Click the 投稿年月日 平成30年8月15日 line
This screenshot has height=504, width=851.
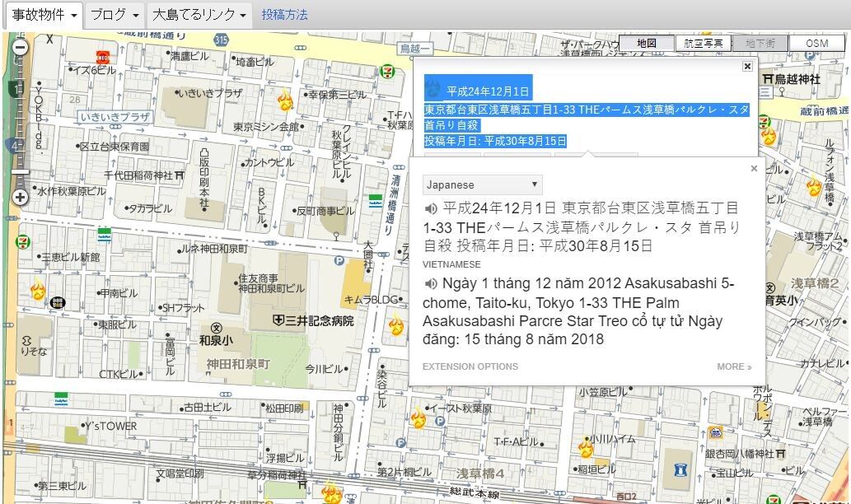coord(495,141)
